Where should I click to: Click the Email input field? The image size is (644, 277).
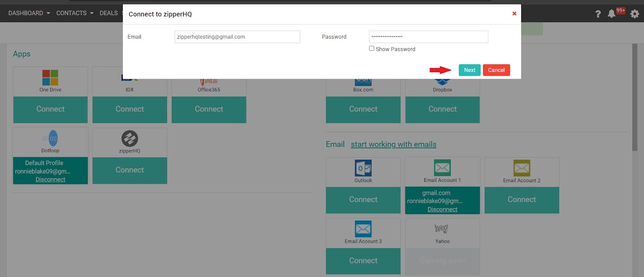237,37
